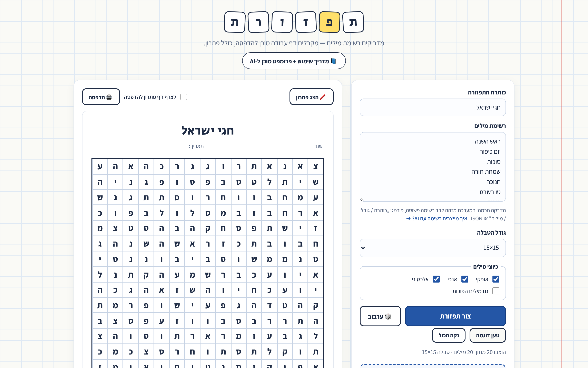Click the word סוכות in list
Screen dimensions: 588x368
click(494, 162)
